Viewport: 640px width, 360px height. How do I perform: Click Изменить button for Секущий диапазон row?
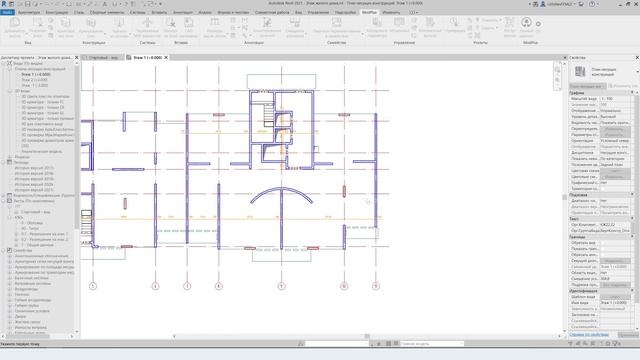click(x=615, y=260)
